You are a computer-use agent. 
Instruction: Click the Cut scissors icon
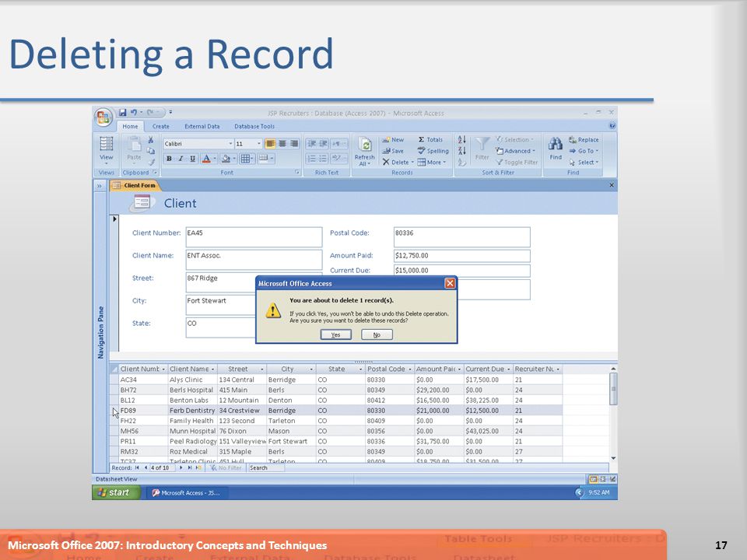[x=150, y=139]
